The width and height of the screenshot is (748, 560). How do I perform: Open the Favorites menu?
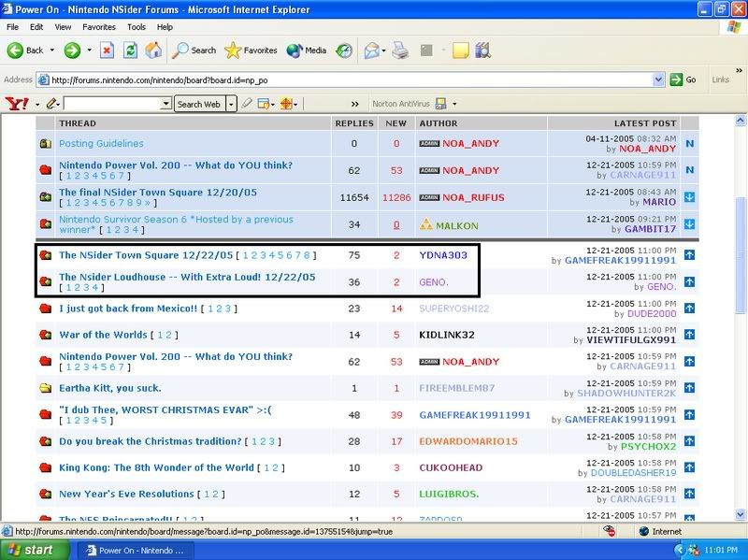(x=99, y=27)
